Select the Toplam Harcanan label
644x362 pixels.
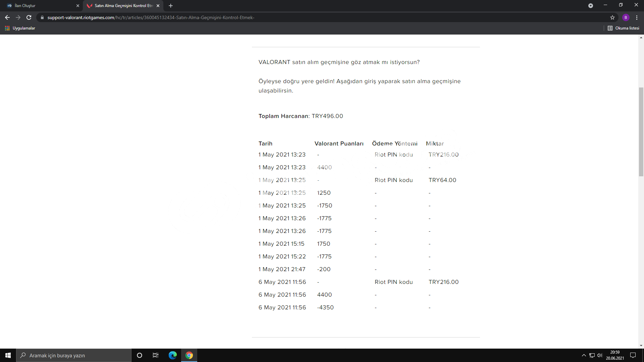point(283,116)
